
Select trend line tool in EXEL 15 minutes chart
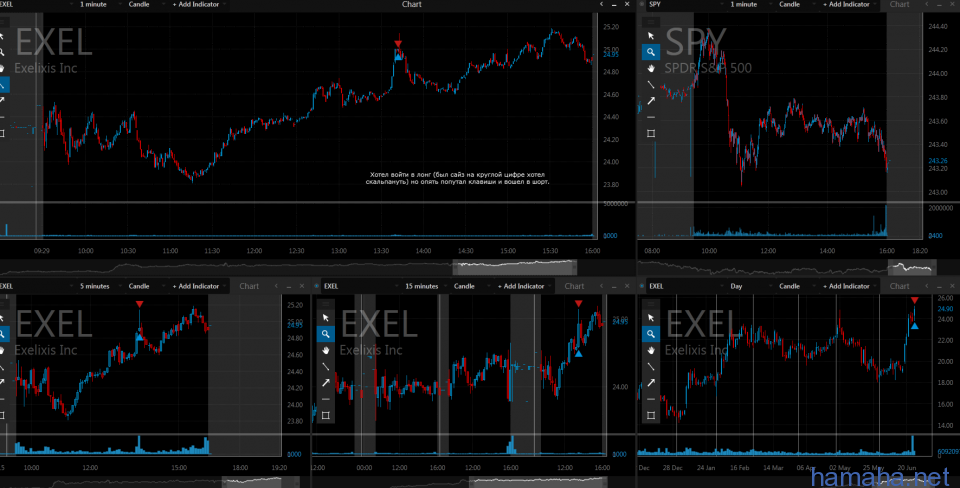[x=326, y=366]
